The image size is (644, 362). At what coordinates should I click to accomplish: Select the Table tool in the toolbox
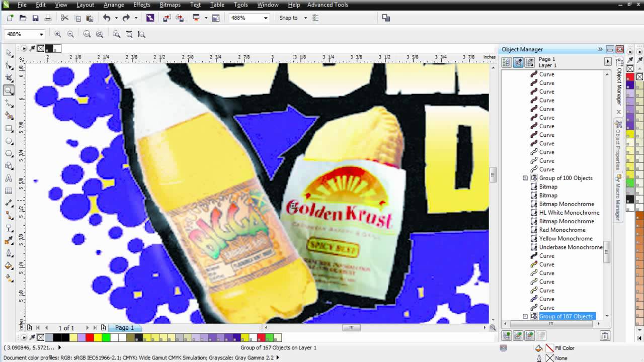pyautogui.click(x=9, y=191)
